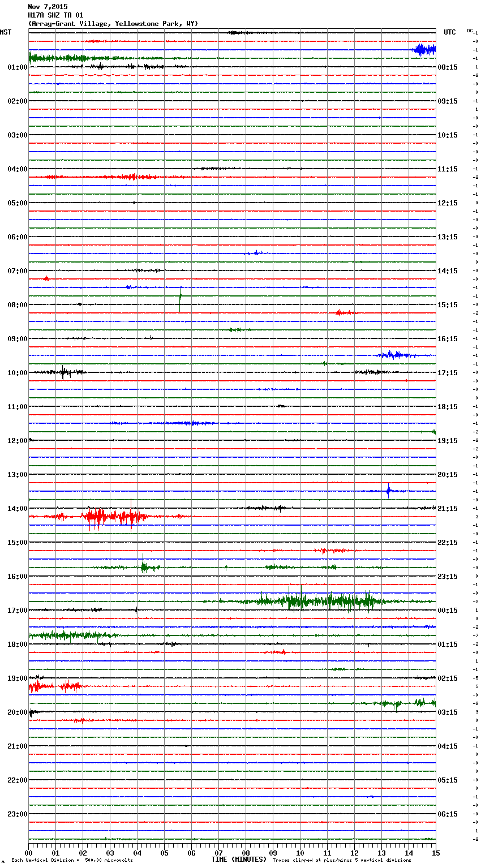This screenshot has height=868, width=481.
Task: Click the 'Traces clipped at plus/minus 5 vertical divisions' note
Action: (342, 861)
